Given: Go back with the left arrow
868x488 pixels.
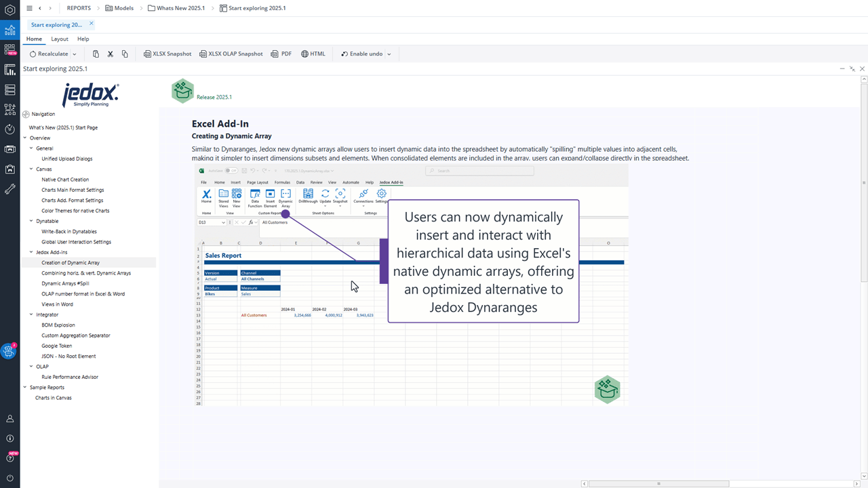Looking at the screenshot, I should (x=40, y=8).
